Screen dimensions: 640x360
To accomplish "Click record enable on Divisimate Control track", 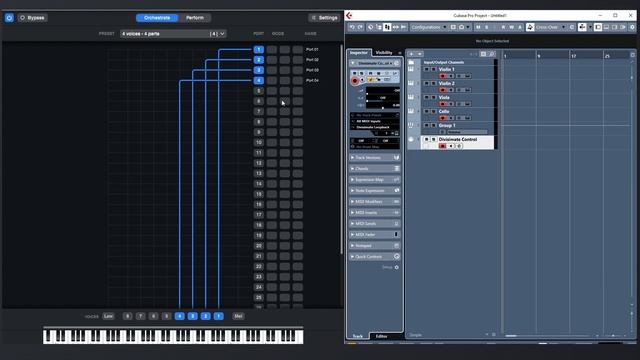I will [442, 146].
